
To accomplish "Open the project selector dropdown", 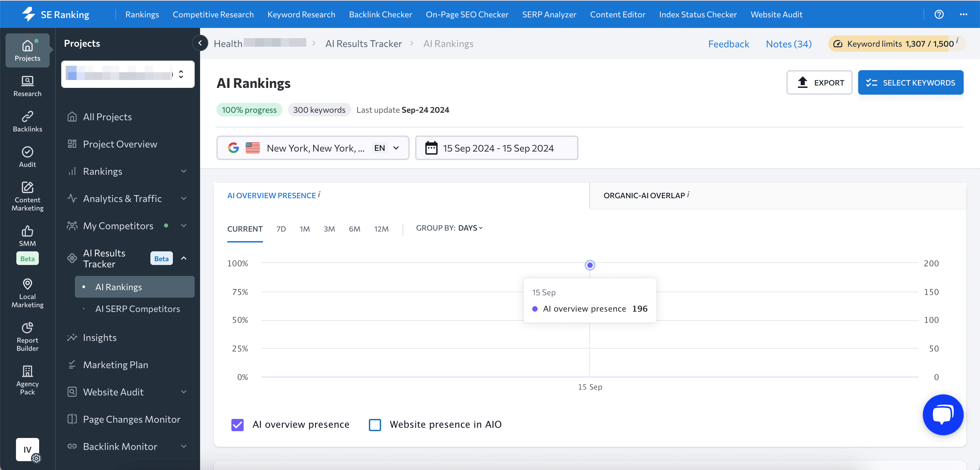I will coord(128,74).
